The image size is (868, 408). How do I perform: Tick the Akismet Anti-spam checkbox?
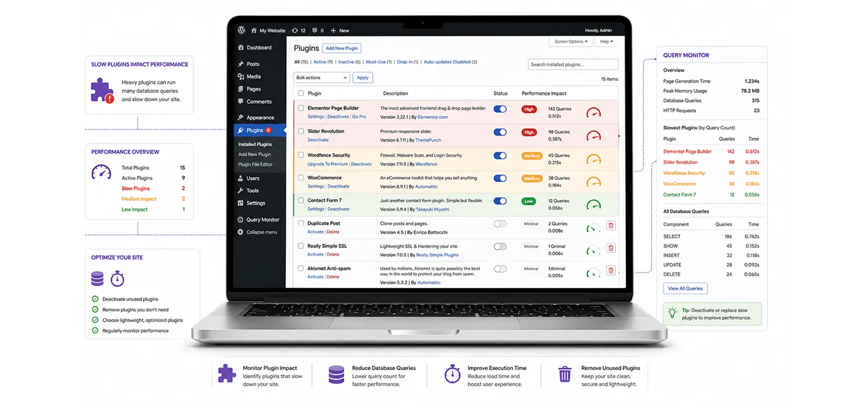(x=301, y=269)
